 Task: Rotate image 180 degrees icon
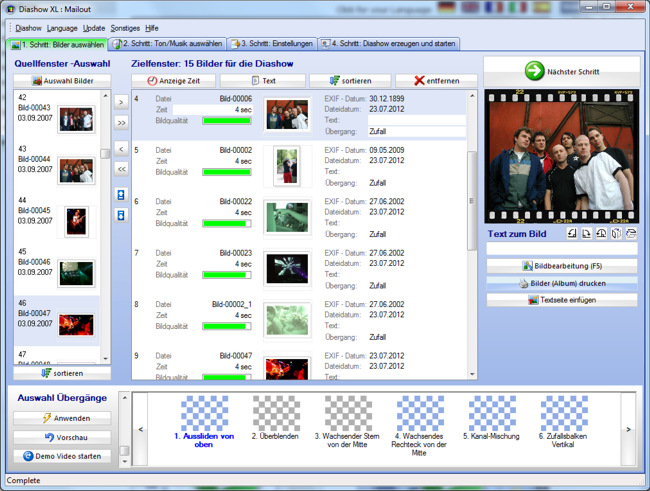(x=601, y=233)
